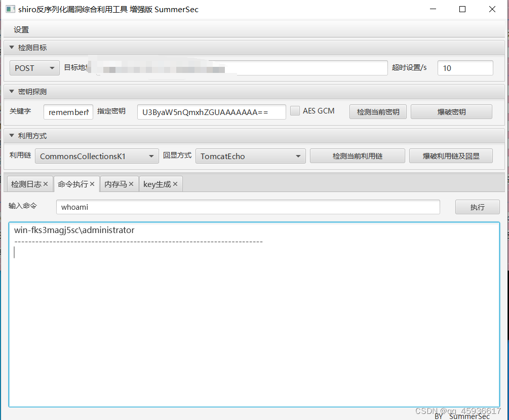
Task: Enable the AES GCM checkbox
Action: 295,111
